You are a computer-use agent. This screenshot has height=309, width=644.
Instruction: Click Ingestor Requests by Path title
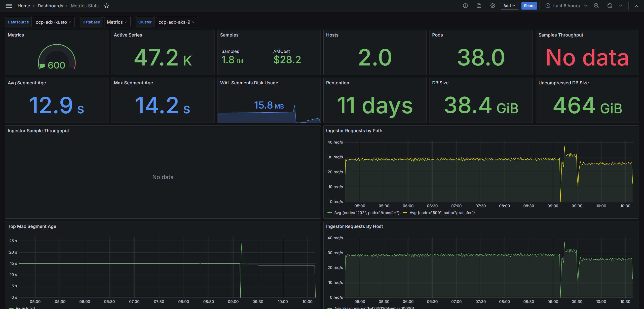(x=354, y=131)
